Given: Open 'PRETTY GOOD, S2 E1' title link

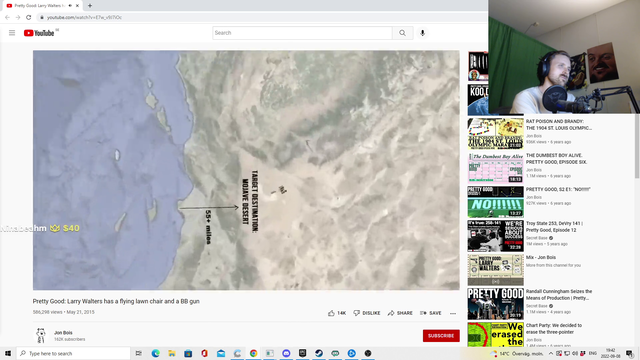Looking at the screenshot, I should [558, 189].
